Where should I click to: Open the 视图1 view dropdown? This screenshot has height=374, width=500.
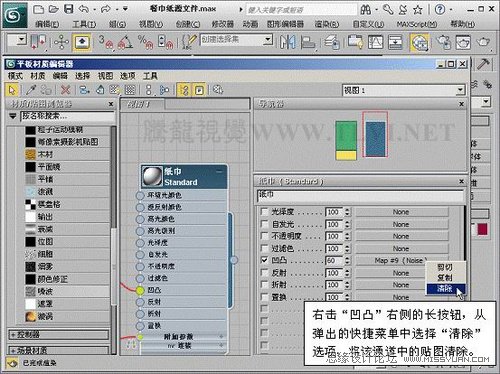(460, 90)
